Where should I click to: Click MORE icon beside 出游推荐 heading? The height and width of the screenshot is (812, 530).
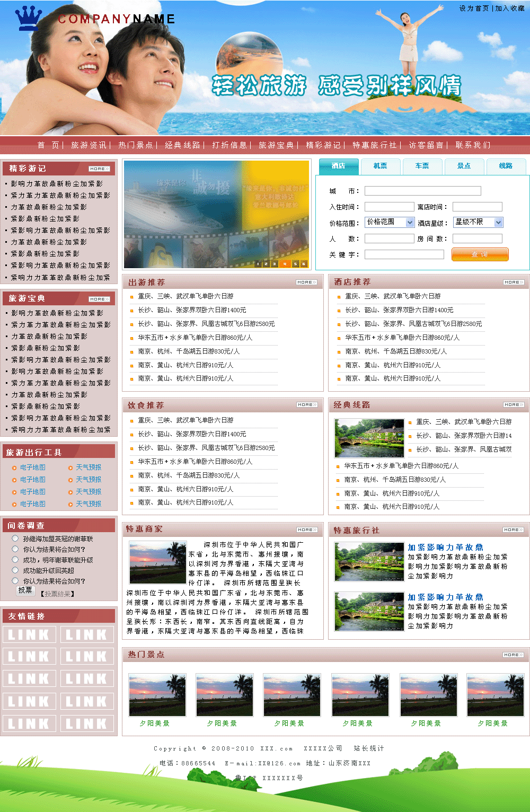(x=306, y=283)
